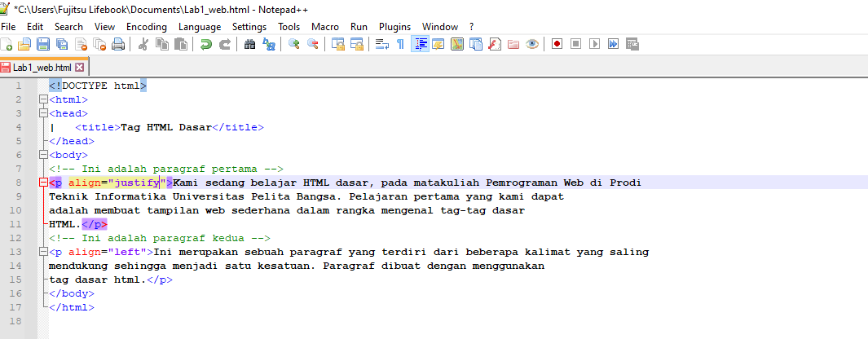The height and width of the screenshot is (339, 868).
Task: Open the Plugins menu
Action: coord(394,27)
